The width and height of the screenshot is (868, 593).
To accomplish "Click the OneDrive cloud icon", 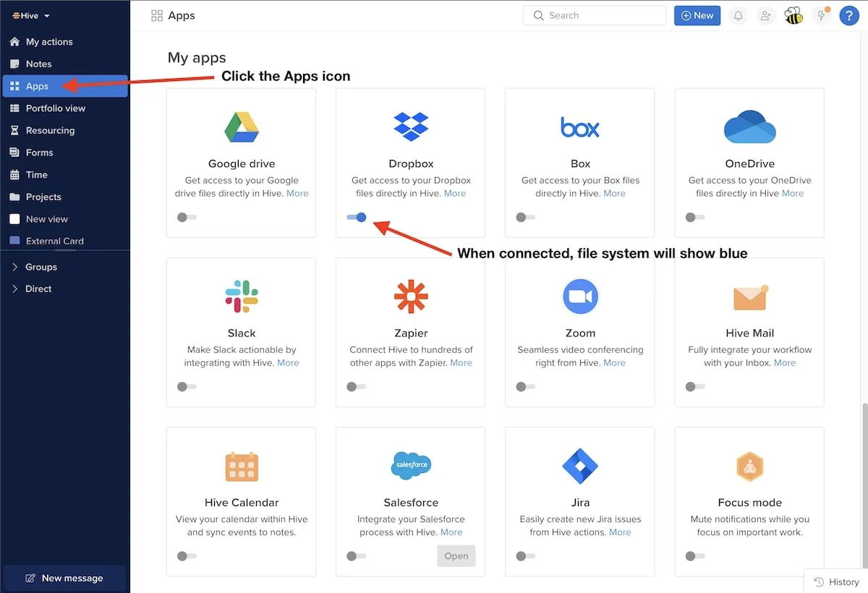I will [750, 127].
